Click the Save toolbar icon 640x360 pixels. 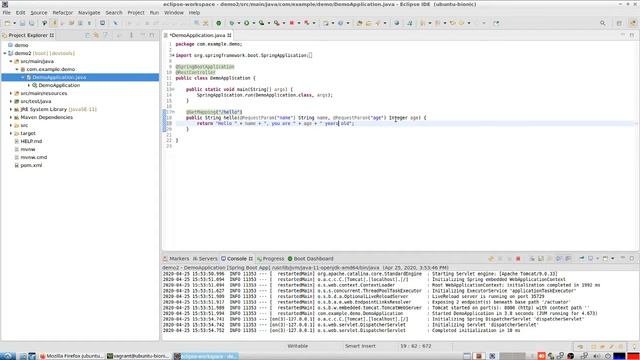pos(22,23)
